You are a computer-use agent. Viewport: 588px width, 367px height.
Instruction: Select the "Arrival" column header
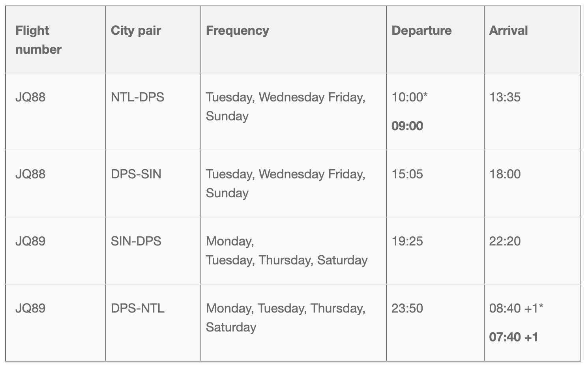pyautogui.click(x=508, y=30)
